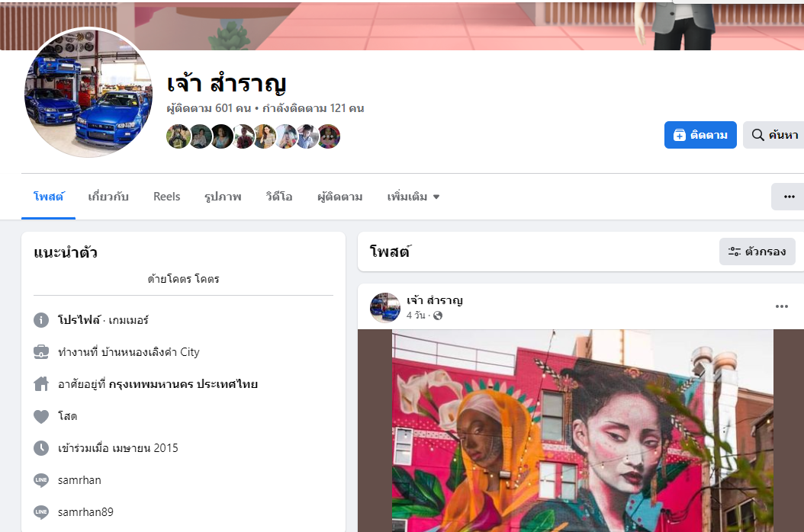
Task: Open the blue cars profile picture
Action: (88, 92)
